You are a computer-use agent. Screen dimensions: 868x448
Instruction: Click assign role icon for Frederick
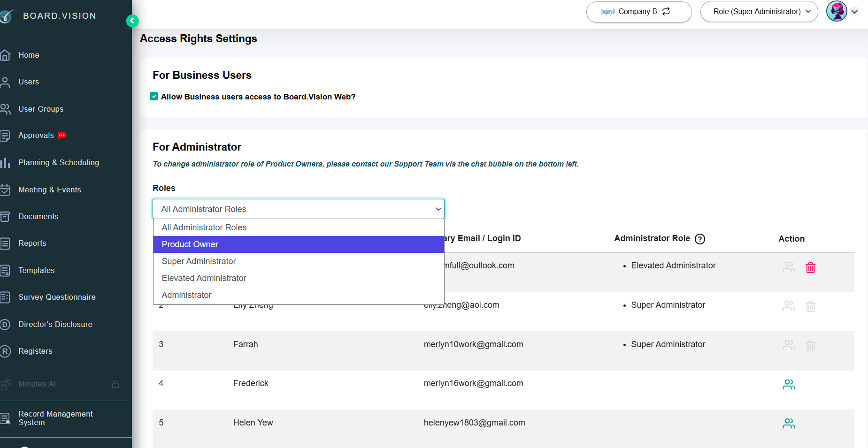[789, 385]
